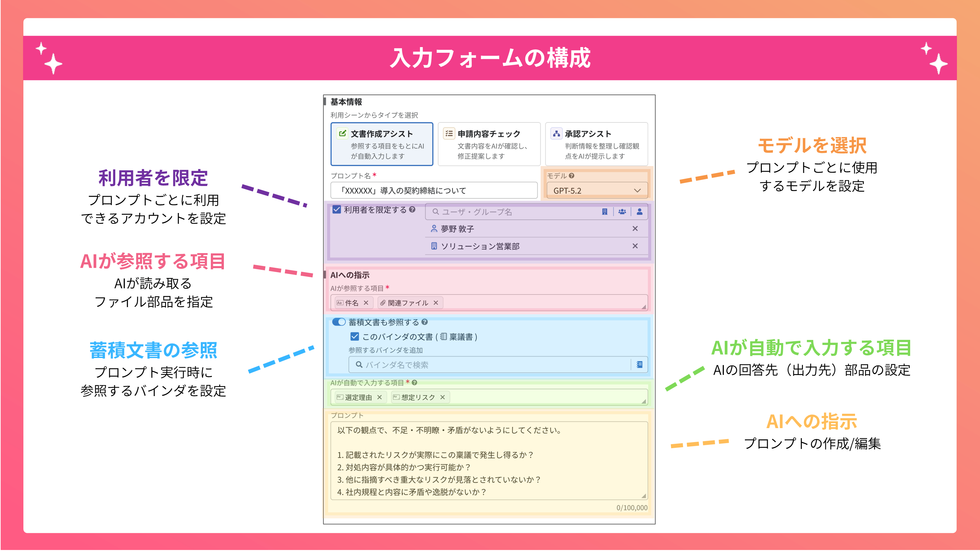This screenshot has width=980, height=551.
Task: Remove ソリューション営業部 from the list
Action: click(x=635, y=246)
